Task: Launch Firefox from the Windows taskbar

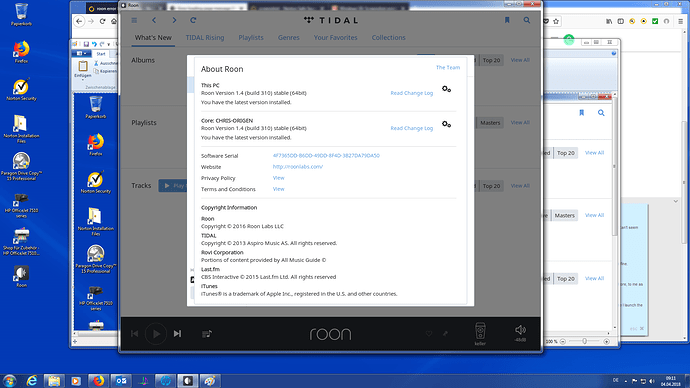Action: point(99,381)
